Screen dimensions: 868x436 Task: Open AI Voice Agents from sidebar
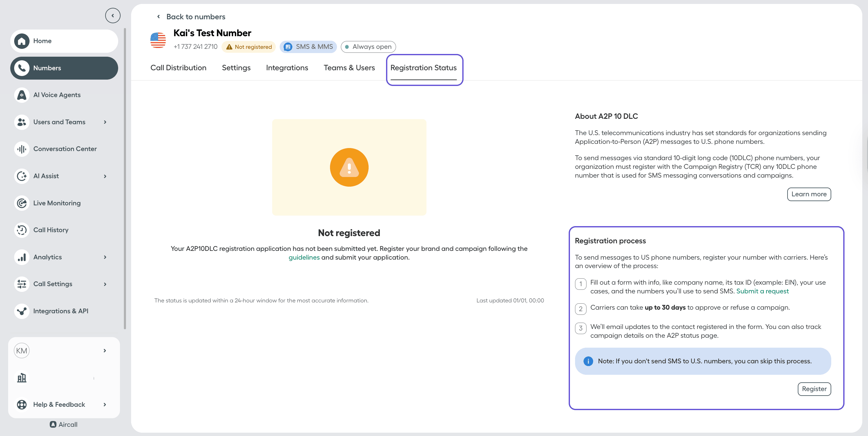click(57, 95)
